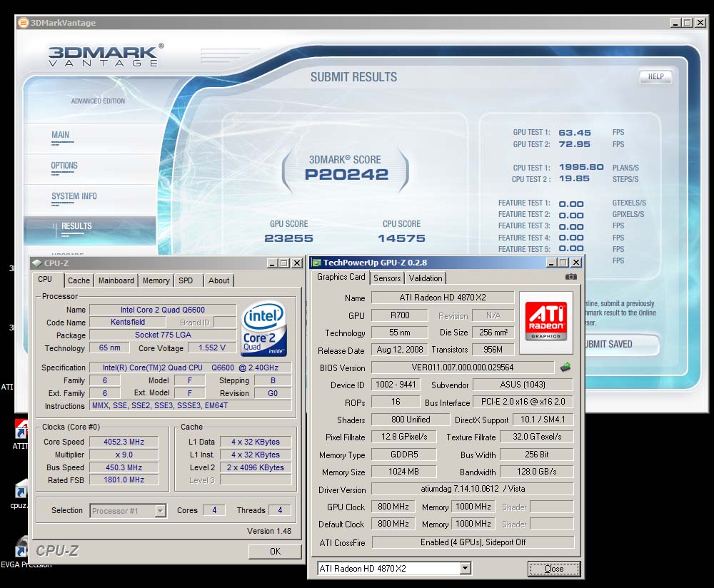Click the Level 2 cache '2 x 4096 KBytes'

(x=256, y=467)
